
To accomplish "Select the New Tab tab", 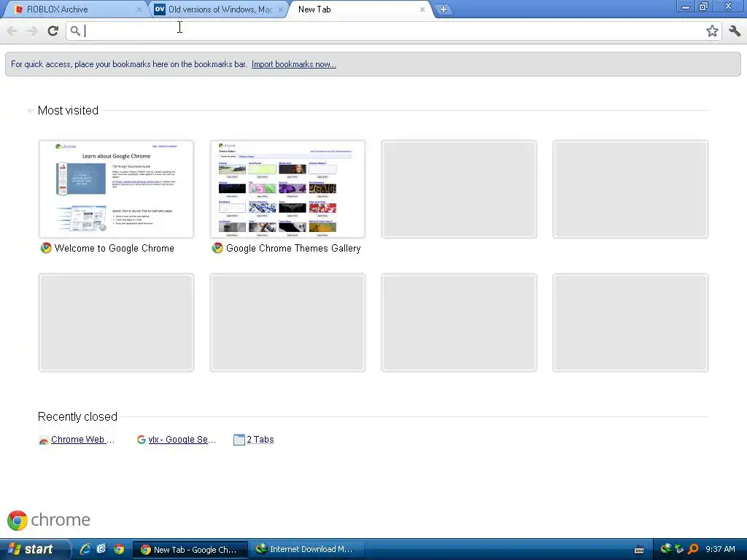I will 360,9.
